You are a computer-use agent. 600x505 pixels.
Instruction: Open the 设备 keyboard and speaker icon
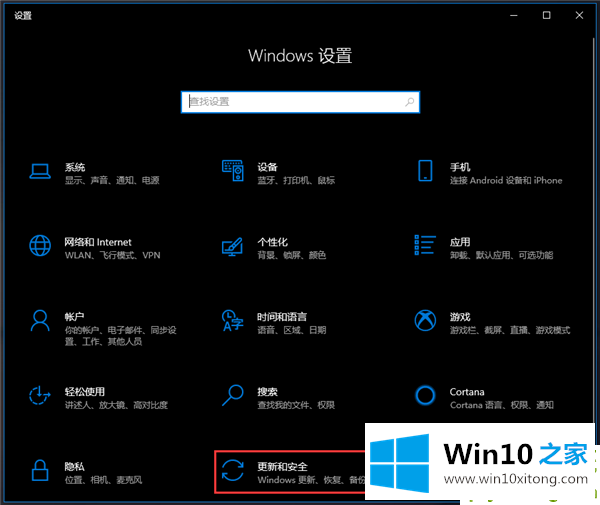[x=233, y=171]
